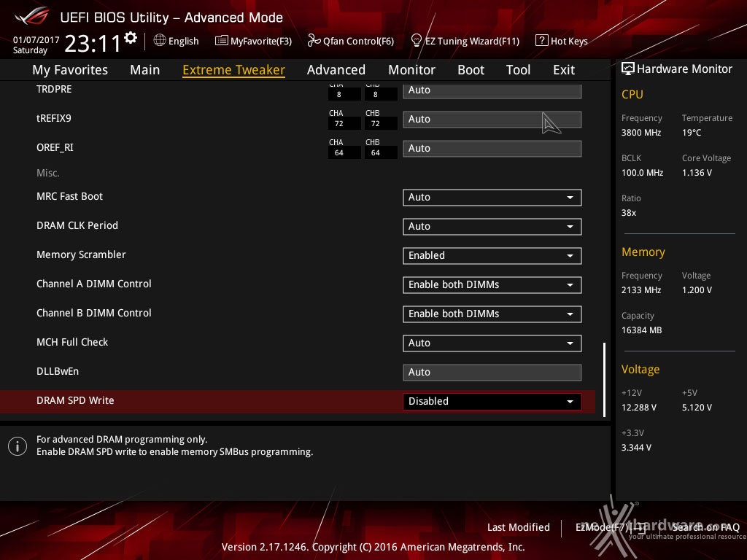Click the Hot Keys question mark icon
The height and width of the screenshot is (560, 747).
(x=542, y=41)
